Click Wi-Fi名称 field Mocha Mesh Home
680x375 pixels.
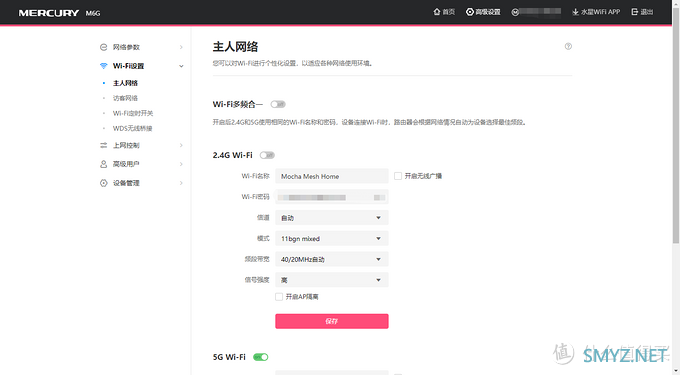tap(332, 176)
